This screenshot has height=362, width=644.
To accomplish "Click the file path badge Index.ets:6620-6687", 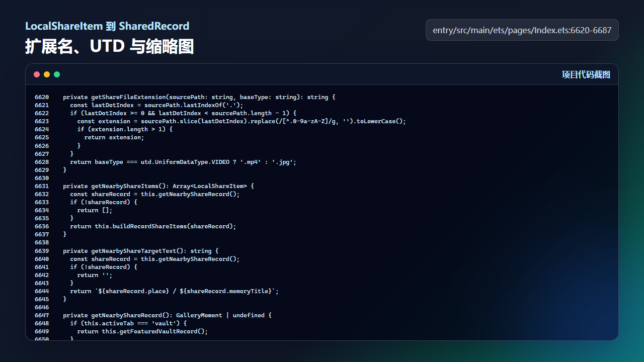I will [522, 30].
